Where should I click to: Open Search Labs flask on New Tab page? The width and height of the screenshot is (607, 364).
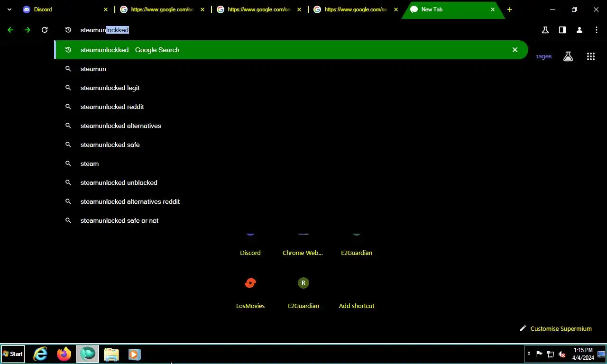click(568, 56)
